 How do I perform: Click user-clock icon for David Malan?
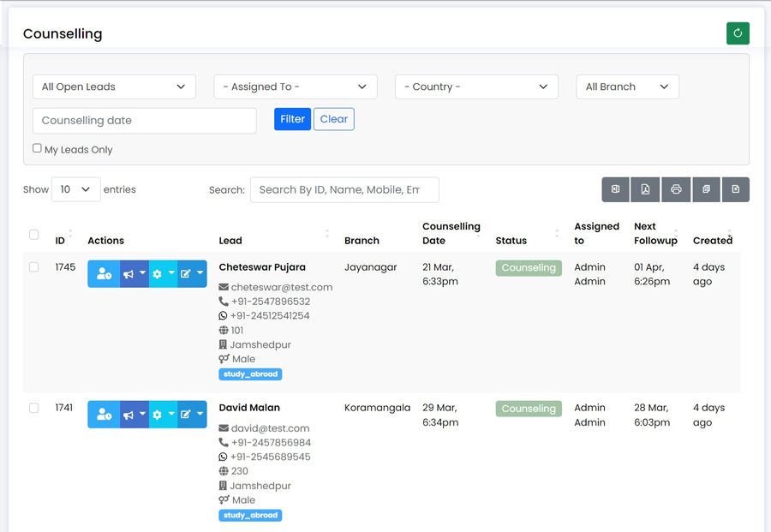pyautogui.click(x=104, y=415)
